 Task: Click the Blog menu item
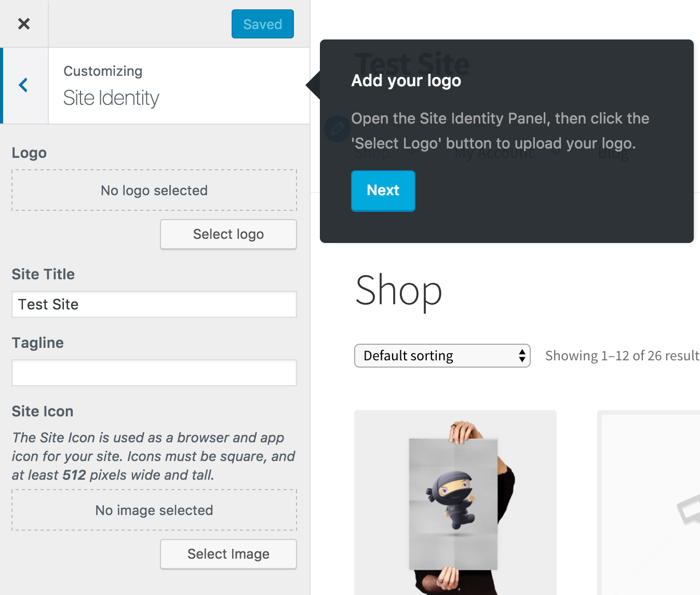click(x=613, y=152)
